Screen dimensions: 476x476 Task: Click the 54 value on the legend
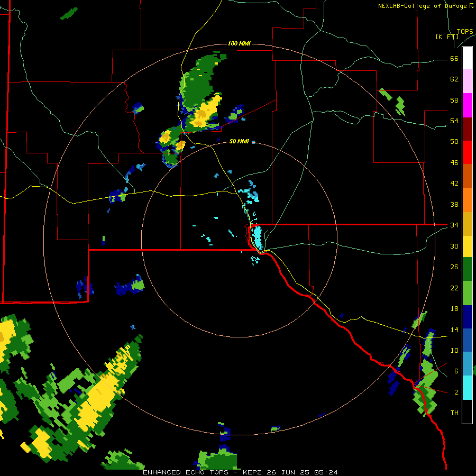pyautogui.click(x=454, y=121)
